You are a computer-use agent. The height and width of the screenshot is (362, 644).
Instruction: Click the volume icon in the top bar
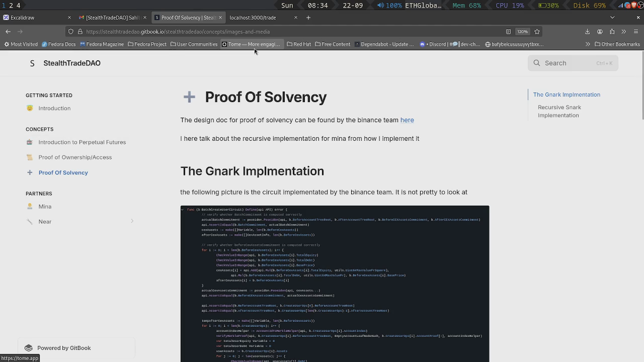(381, 5)
